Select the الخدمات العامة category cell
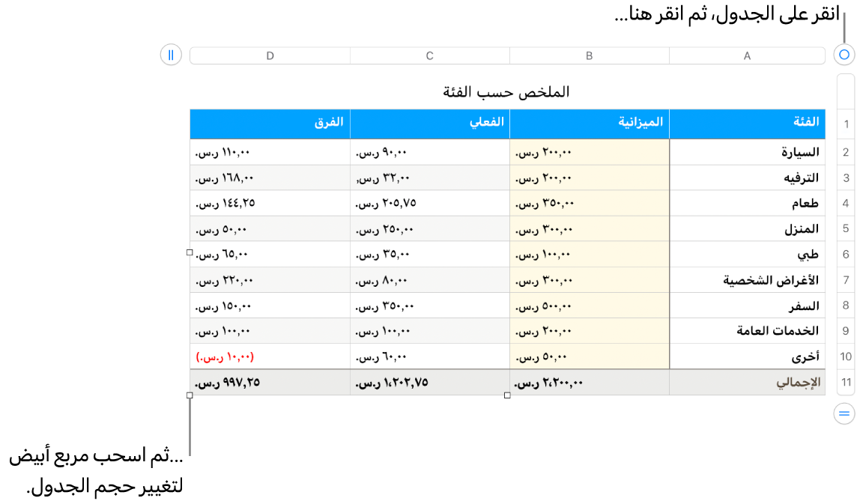Screen dimensions: 857x504 click(x=747, y=331)
